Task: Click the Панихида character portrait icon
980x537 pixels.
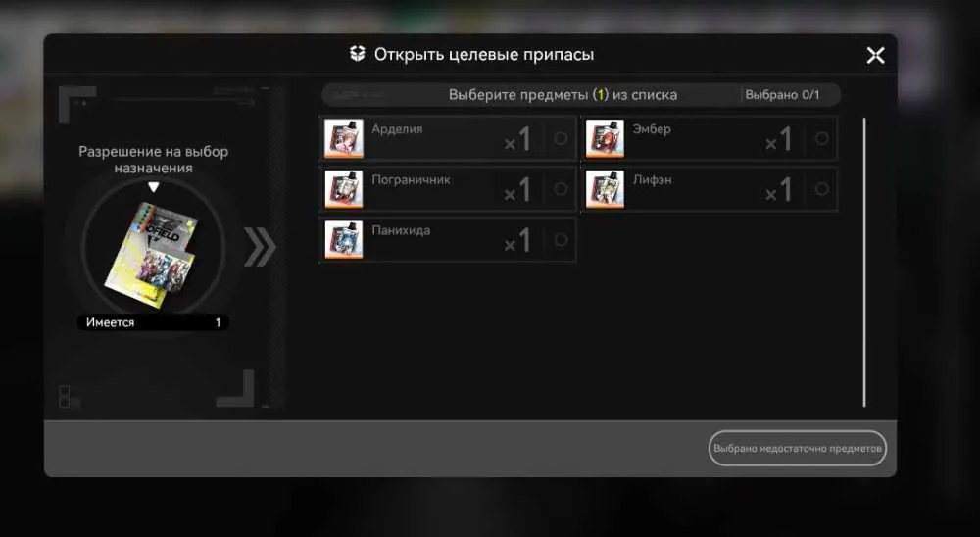Action: point(344,239)
